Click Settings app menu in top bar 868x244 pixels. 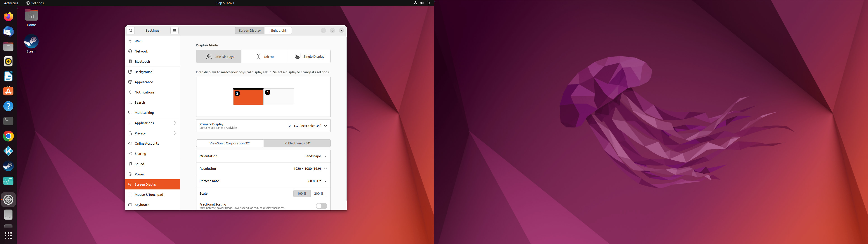click(x=35, y=3)
